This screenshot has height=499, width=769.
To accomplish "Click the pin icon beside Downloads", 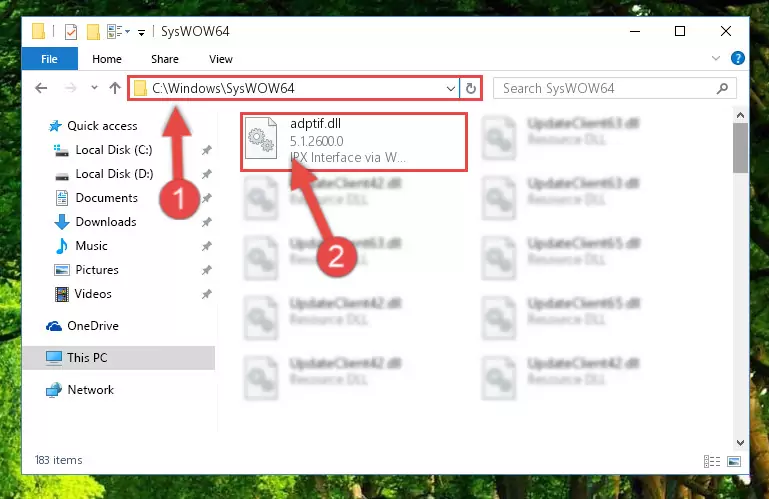I will pyautogui.click(x=206, y=222).
